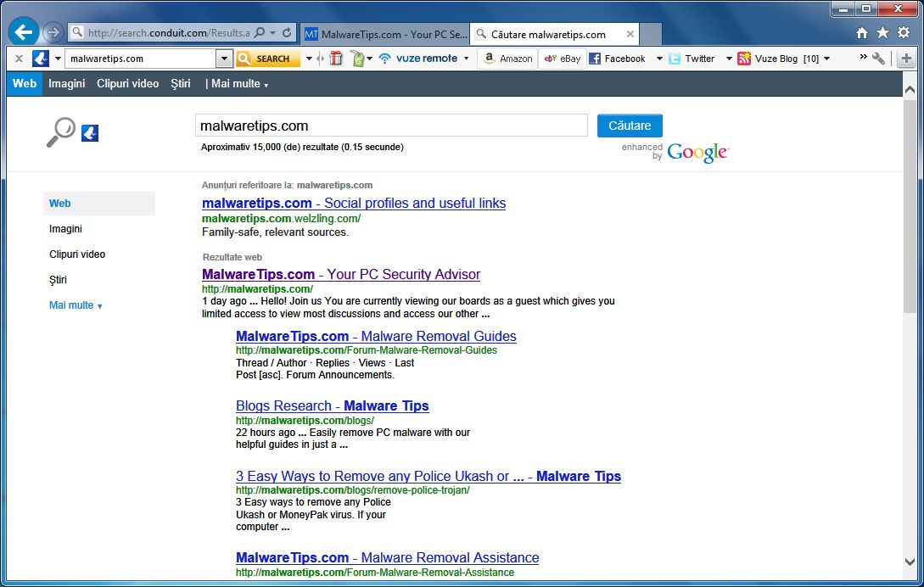Select Imagini in the left sidebar
Image resolution: width=924 pixels, height=587 pixels.
tap(65, 229)
